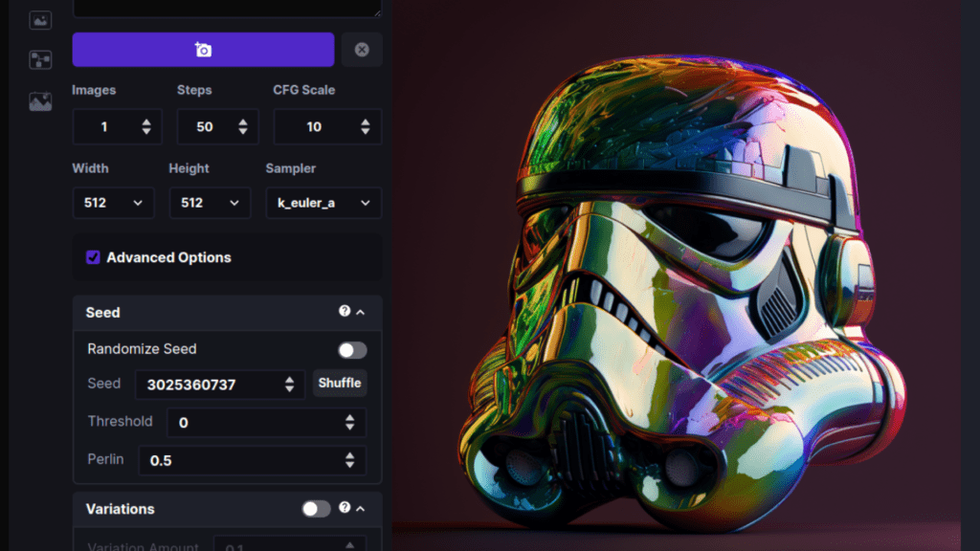The image size is (980, 551).
Task: Click the cancel generation icon
Action: (x=361, y=49)
